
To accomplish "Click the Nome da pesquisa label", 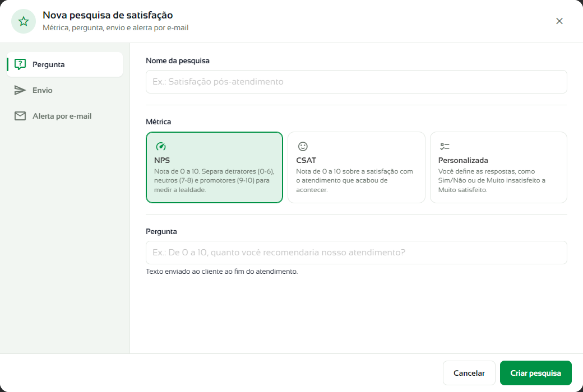I will (x=177, y=60).
